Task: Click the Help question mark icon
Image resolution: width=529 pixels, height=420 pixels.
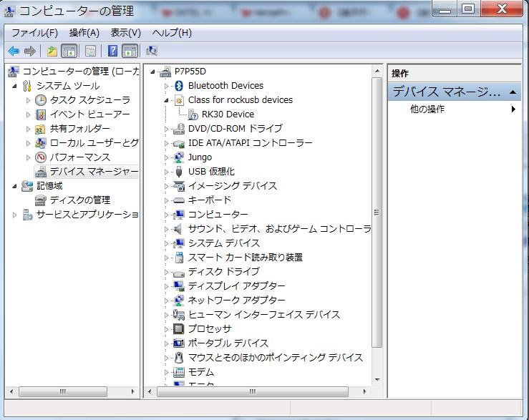Action: [x=112, y=52]
